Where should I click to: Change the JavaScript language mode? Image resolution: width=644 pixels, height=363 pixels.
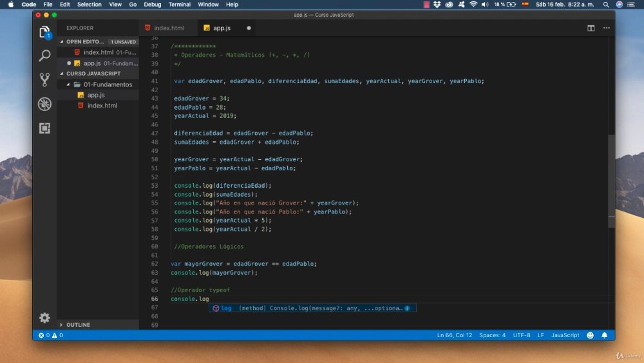click(565, 335)
